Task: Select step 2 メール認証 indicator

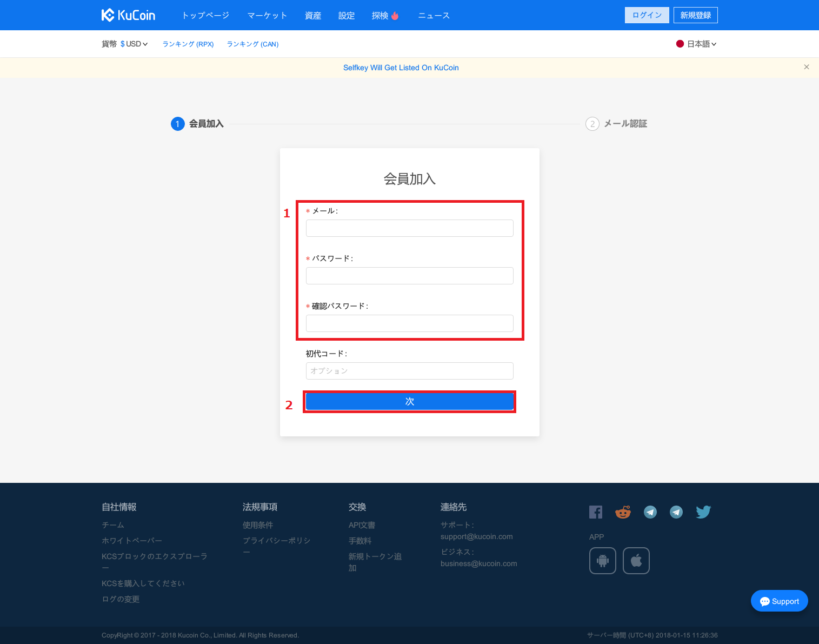Action: pos(616,124)
